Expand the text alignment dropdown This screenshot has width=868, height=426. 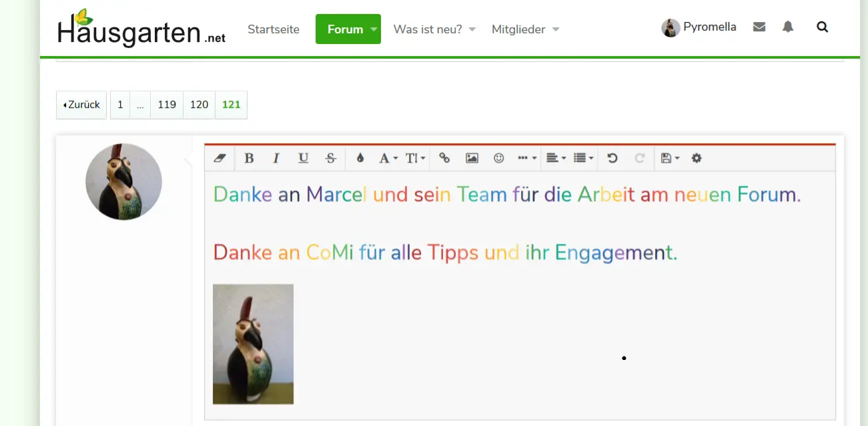(x=556, y=158)
